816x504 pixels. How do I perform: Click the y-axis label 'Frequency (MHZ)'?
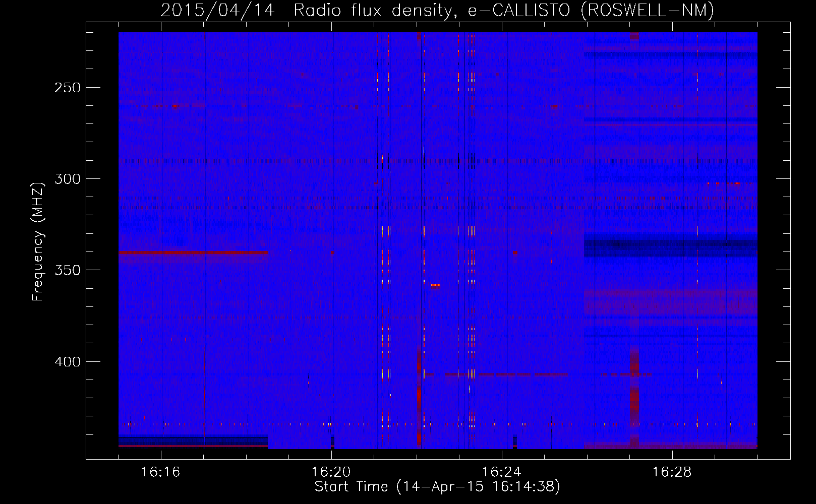point(38,241)
